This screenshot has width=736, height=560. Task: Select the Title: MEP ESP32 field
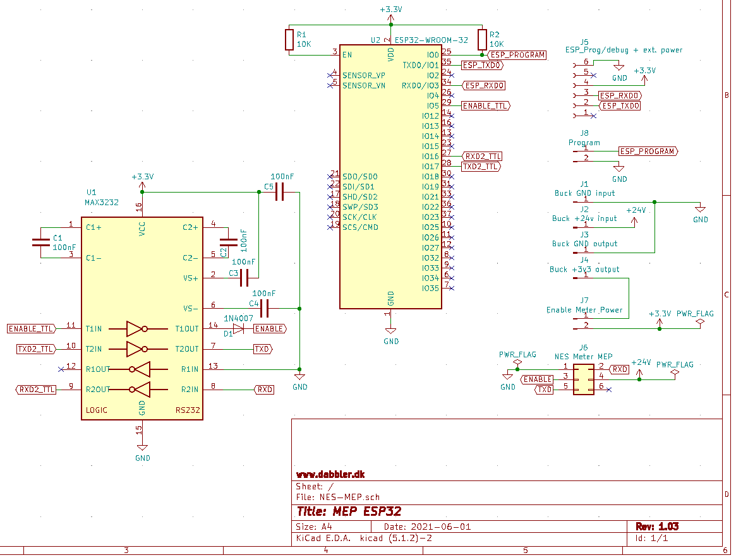[x=349, y=511]
